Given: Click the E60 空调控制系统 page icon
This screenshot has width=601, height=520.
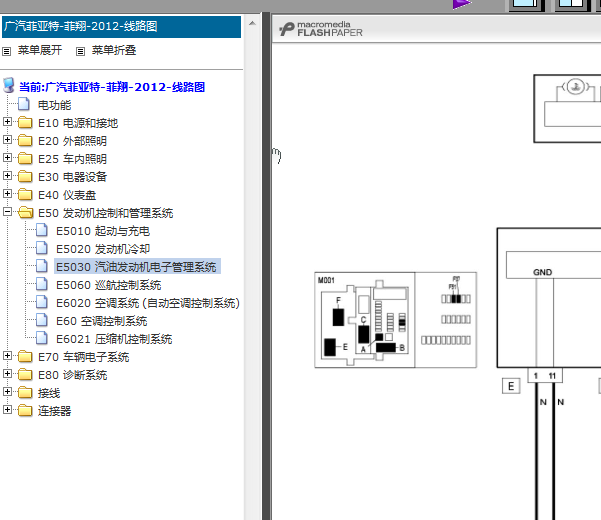Looking at the screenshot, I should coord(42,320).
